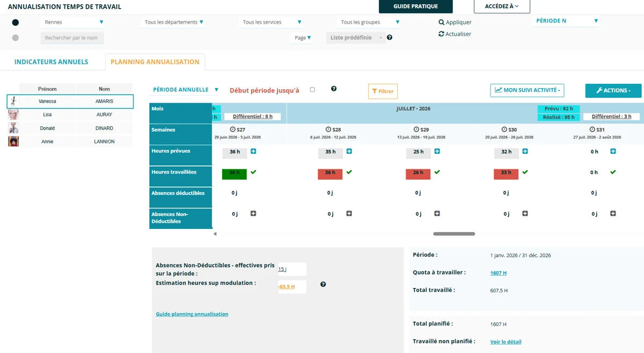Click the clock icon of week S27
Viewport: 644px width, 353px height.
click(x=232, y=129)
